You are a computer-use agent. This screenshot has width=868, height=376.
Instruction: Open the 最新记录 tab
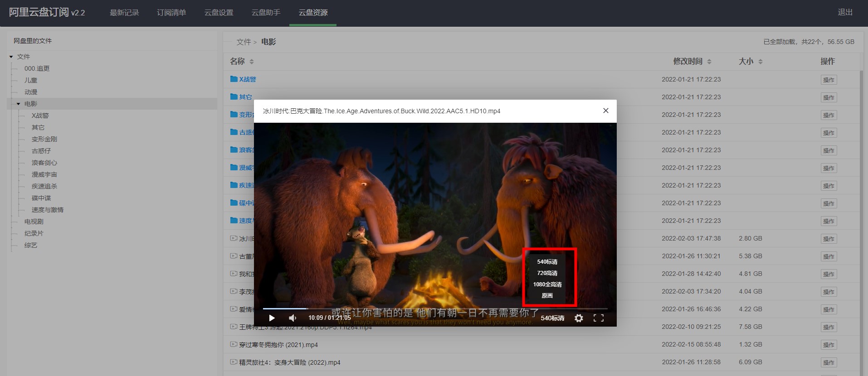(124, 13)
